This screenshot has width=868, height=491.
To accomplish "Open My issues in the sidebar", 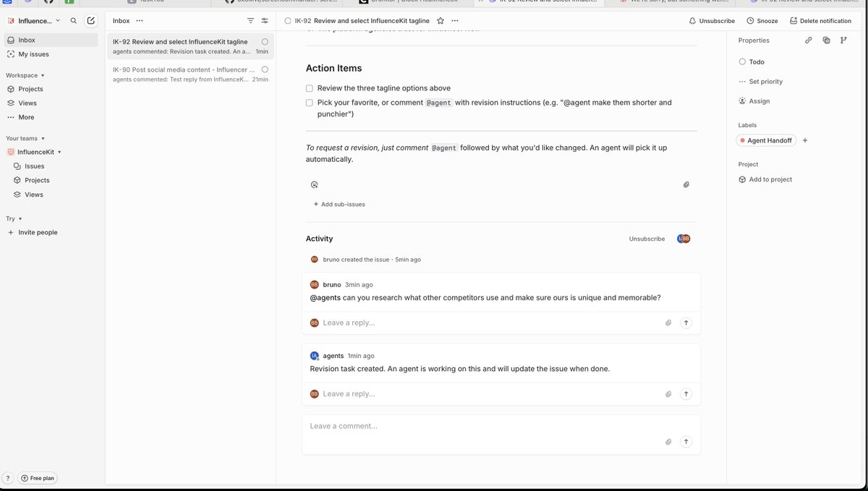I will coord(51,54).
